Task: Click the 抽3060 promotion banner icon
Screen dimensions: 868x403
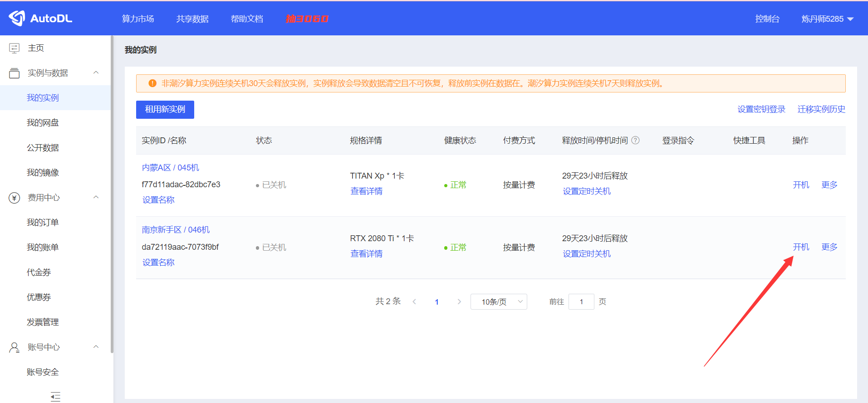Action: [x=307, y=19]
